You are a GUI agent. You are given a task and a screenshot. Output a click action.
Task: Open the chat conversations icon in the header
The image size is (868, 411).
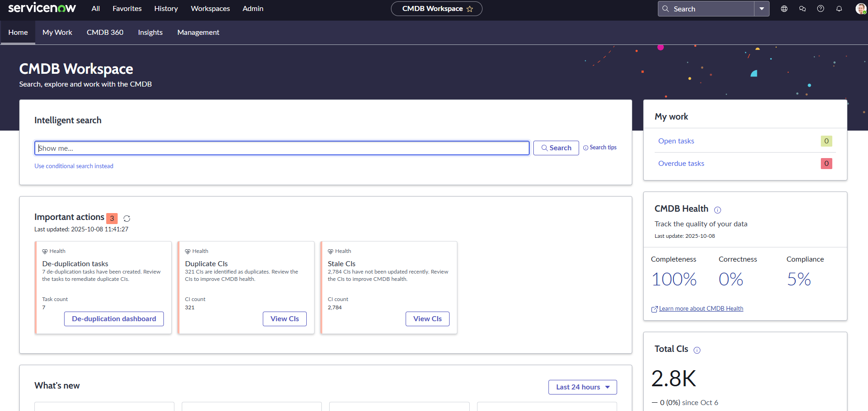tap(803, 9)
